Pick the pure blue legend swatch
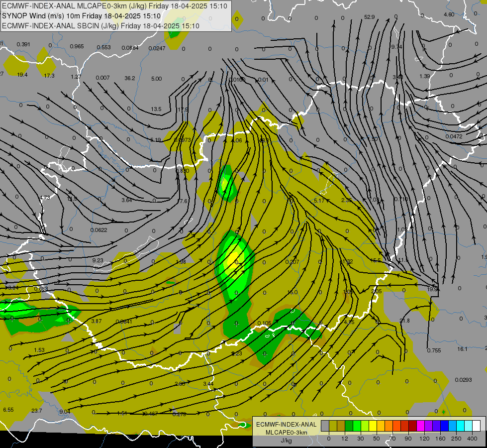Screen dimensions: 487x448 [x=444, y=426]
